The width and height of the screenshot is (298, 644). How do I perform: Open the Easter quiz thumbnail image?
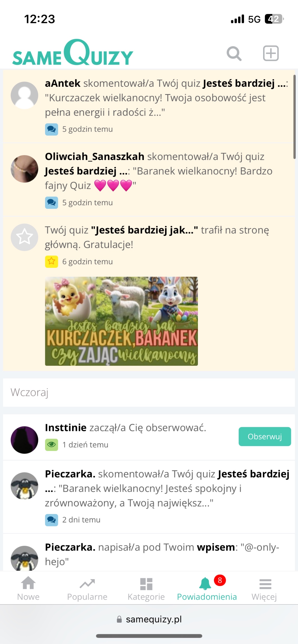pyautogui.click(x=121, y=321)
